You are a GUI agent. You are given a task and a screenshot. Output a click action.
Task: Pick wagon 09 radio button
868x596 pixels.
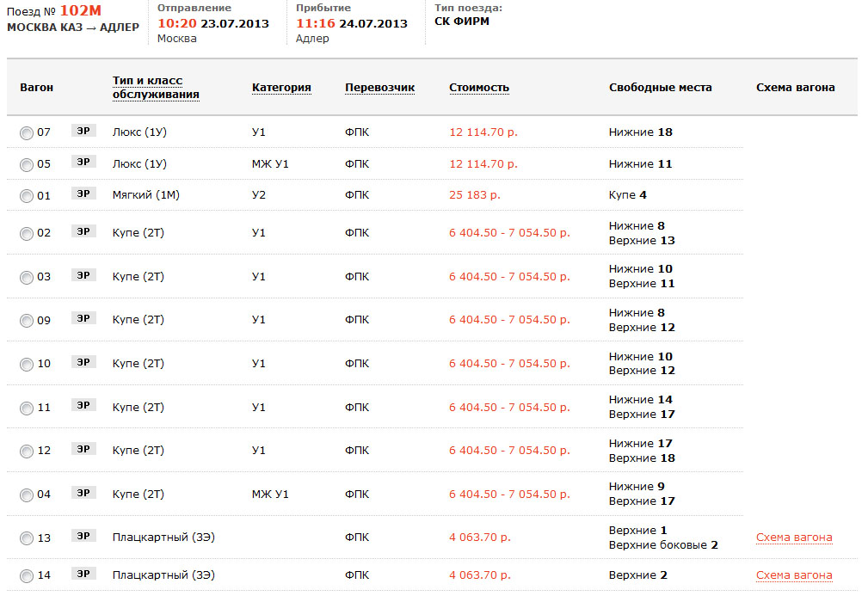coord(27,322)
